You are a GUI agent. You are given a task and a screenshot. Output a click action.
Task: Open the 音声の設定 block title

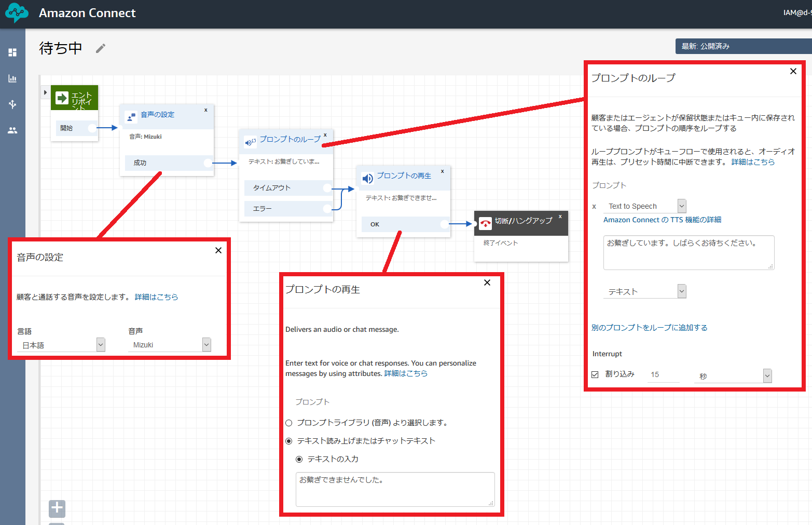pos(158,114)
